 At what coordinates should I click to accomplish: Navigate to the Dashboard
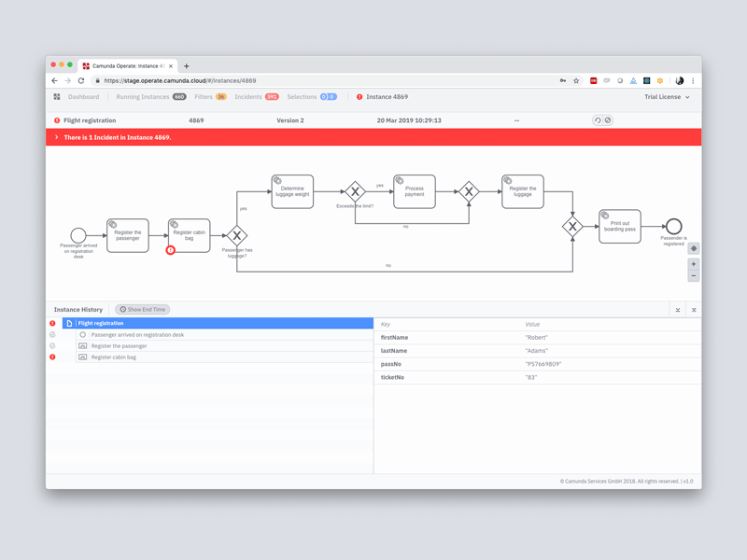84,96
